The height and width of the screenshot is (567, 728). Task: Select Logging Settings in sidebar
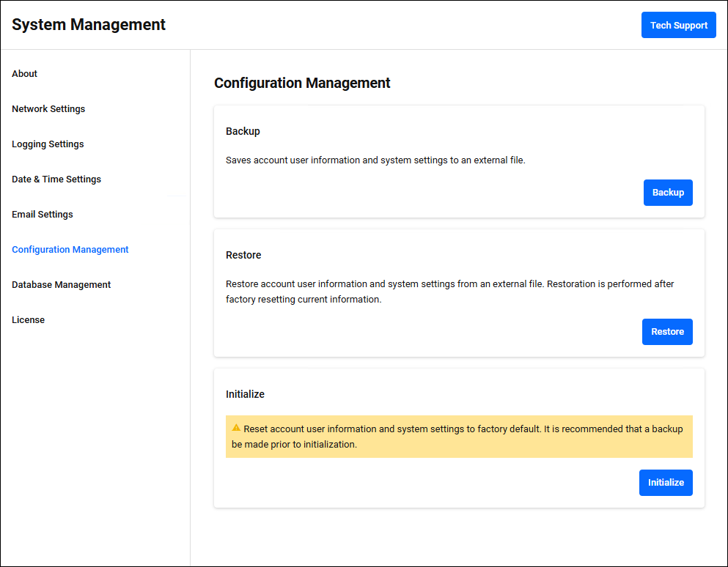[x=48, y=144]
